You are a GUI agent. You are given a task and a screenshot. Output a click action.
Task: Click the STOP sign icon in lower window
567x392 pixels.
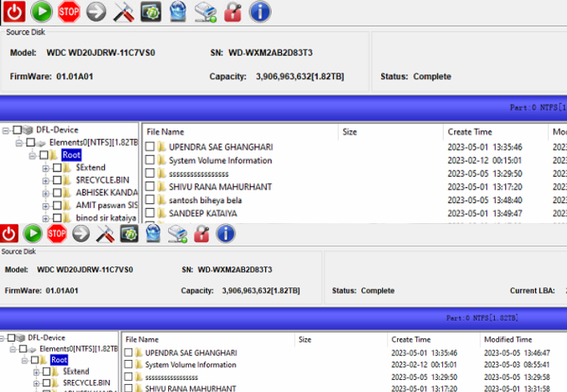coord(57,234)
